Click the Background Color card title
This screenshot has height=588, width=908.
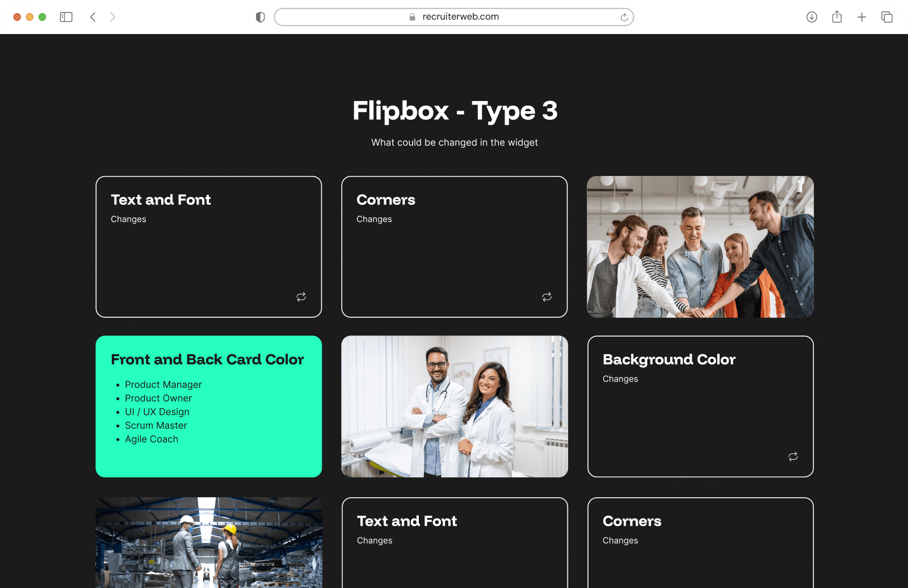tap(669, 360)
